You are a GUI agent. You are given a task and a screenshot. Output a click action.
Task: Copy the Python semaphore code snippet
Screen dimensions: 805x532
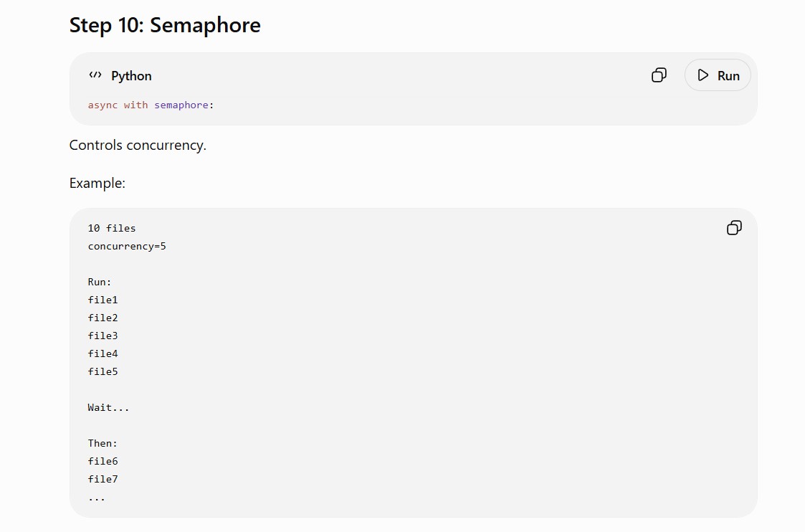[659, 75]
